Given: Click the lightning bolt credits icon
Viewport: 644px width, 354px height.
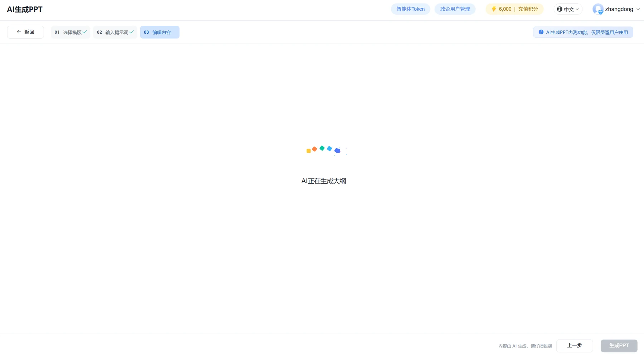Looking at the screenshot, I should [494, 9].
